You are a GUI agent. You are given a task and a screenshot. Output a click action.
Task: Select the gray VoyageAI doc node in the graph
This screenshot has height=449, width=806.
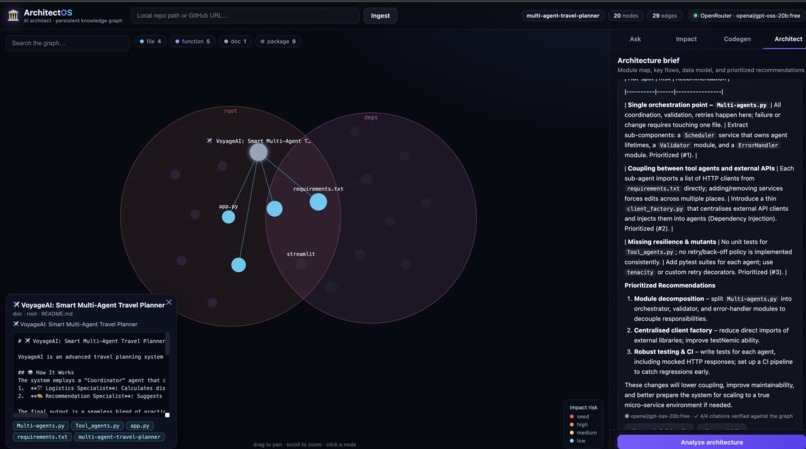coord(258,152)
